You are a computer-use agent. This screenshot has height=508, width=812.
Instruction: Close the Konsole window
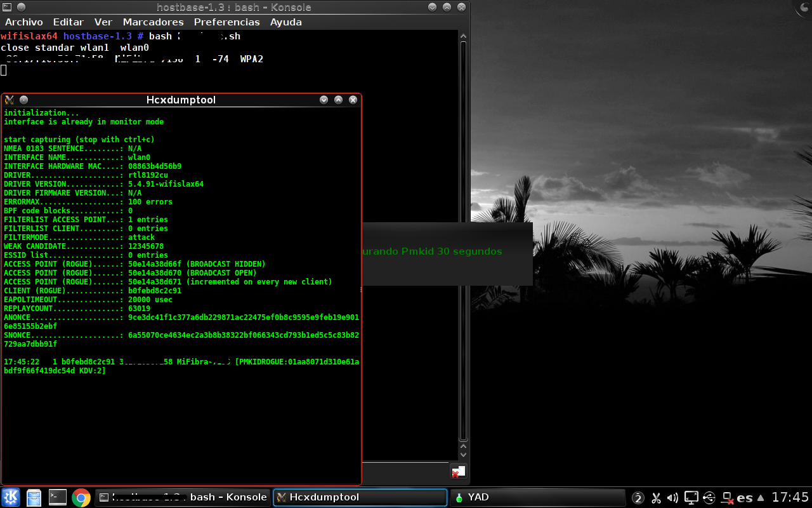point(462,7)
